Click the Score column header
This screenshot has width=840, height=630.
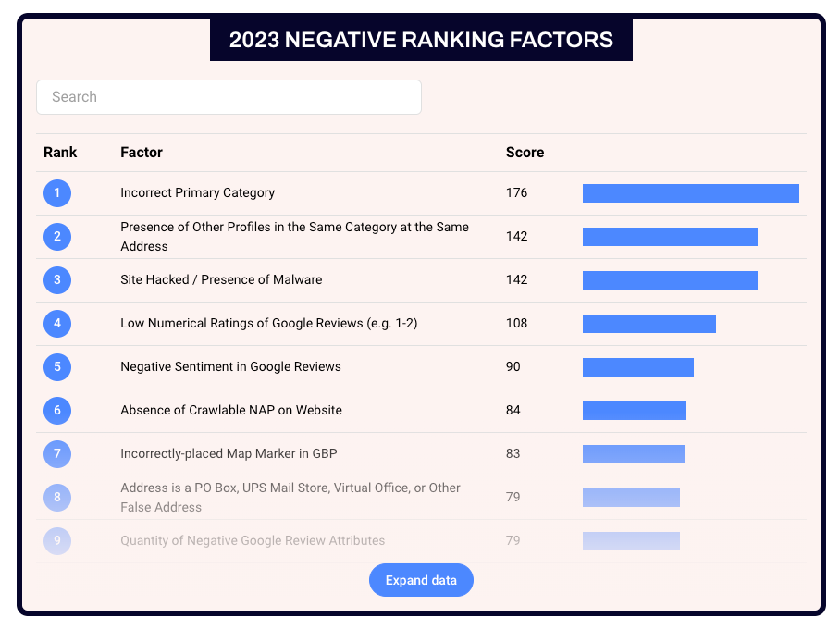click(x=525, y=152)
